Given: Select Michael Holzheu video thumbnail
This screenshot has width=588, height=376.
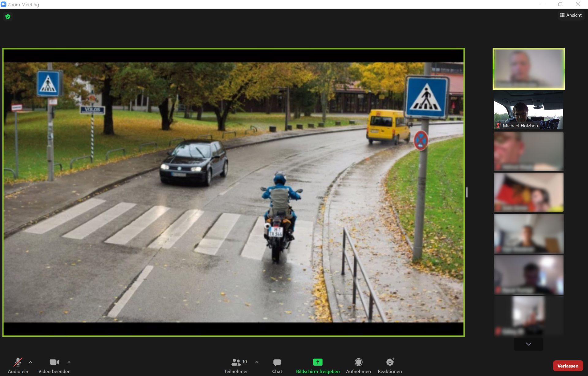Looking at the screenshot, I should (x=528, y=110).
